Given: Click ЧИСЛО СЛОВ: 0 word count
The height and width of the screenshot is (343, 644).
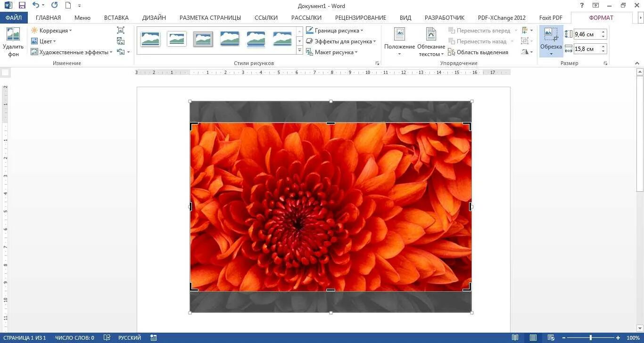Looking at the screenshot, I should click(x=74, y=338).
